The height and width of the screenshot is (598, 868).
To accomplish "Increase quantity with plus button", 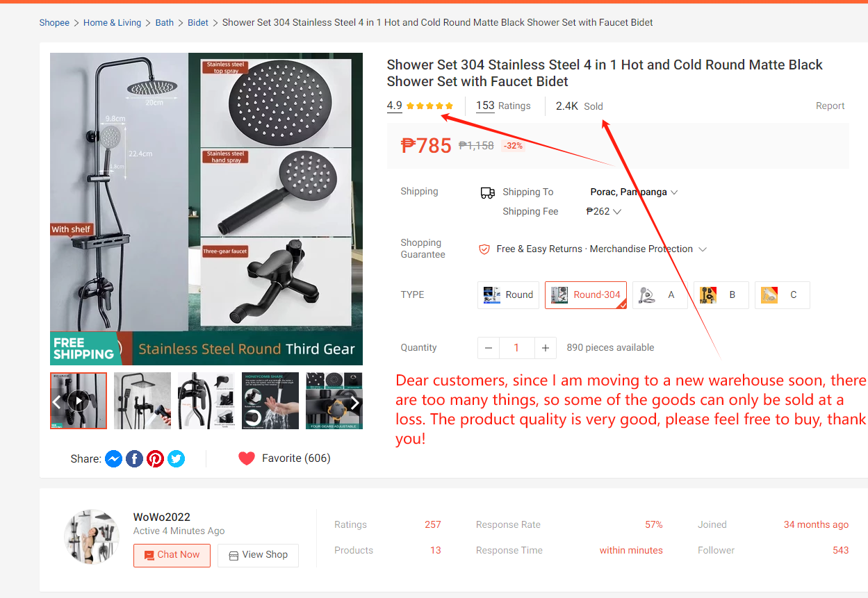I will tap(546, 348).
